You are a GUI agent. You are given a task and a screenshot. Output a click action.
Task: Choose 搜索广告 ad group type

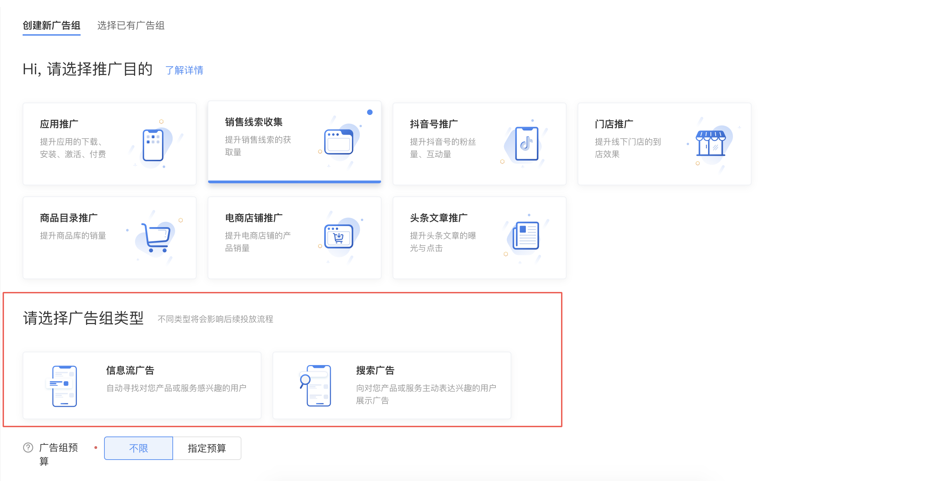375,370
